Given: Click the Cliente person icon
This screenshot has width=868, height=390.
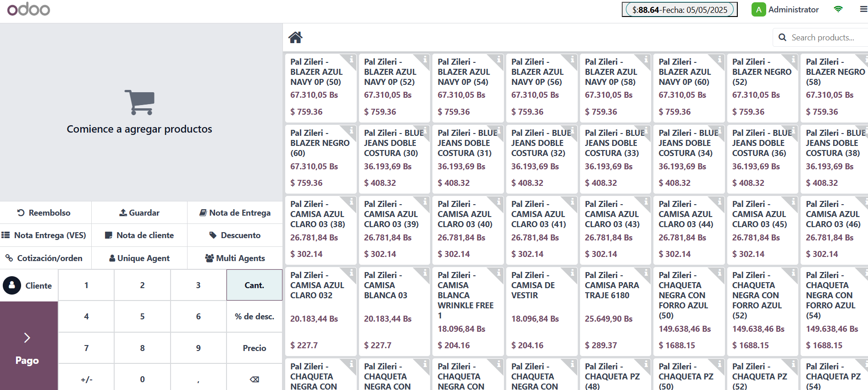Looking at the screenshot, I should click(x=12, y=285).
